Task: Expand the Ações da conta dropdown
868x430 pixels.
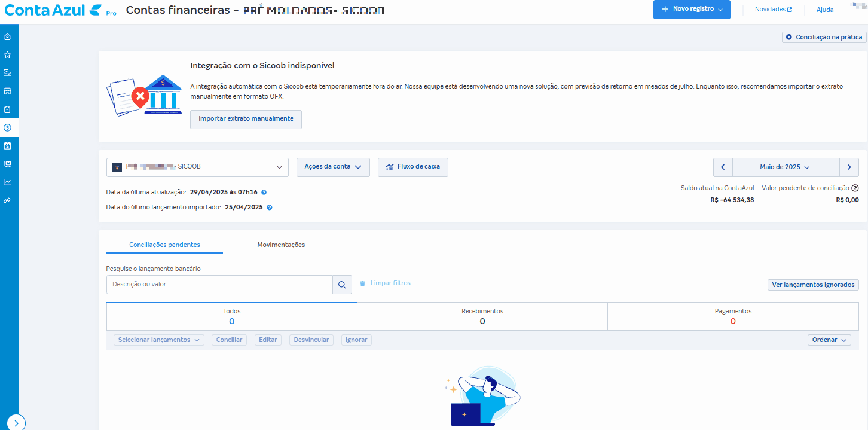Action: pyautogui.click(x=333, y=167)
